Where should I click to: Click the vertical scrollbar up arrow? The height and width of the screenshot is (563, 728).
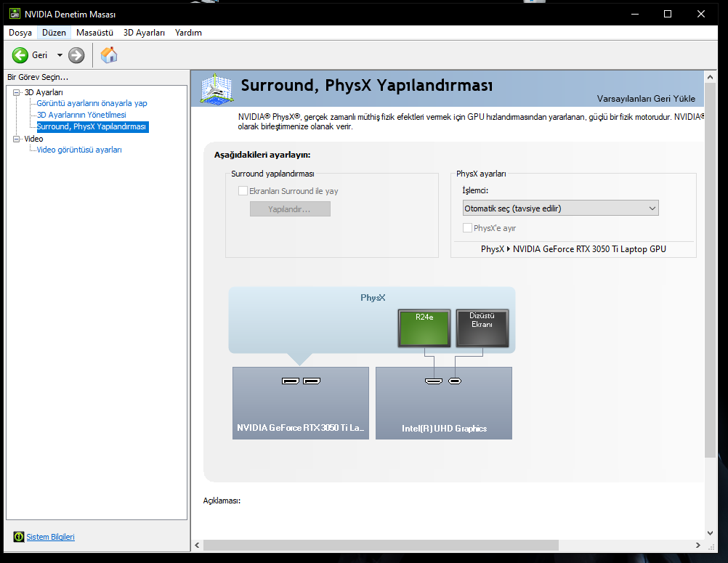[x=710, y=77]
